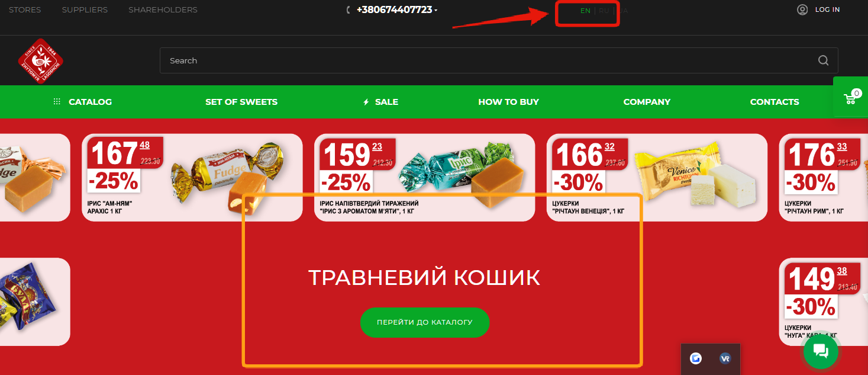The image size is (868, 375).
Task: Click the phone handset icon
Action: (x=349, y=10)
